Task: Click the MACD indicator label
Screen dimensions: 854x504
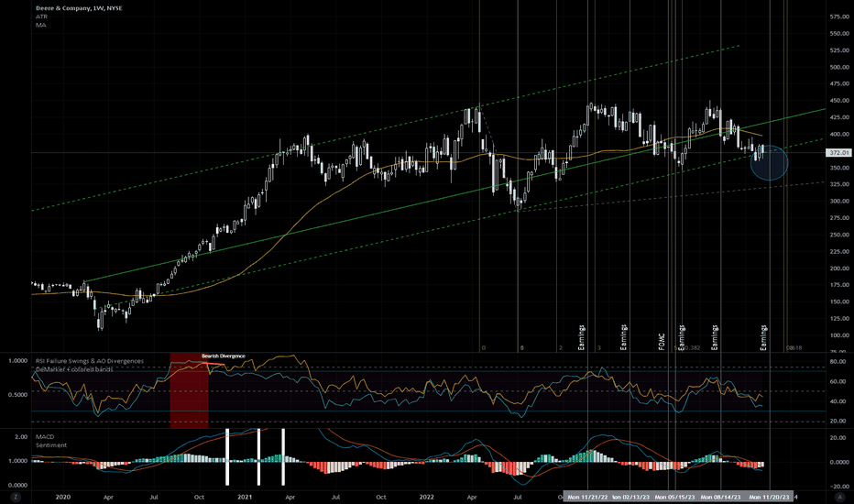Action: tap(45, 436)
